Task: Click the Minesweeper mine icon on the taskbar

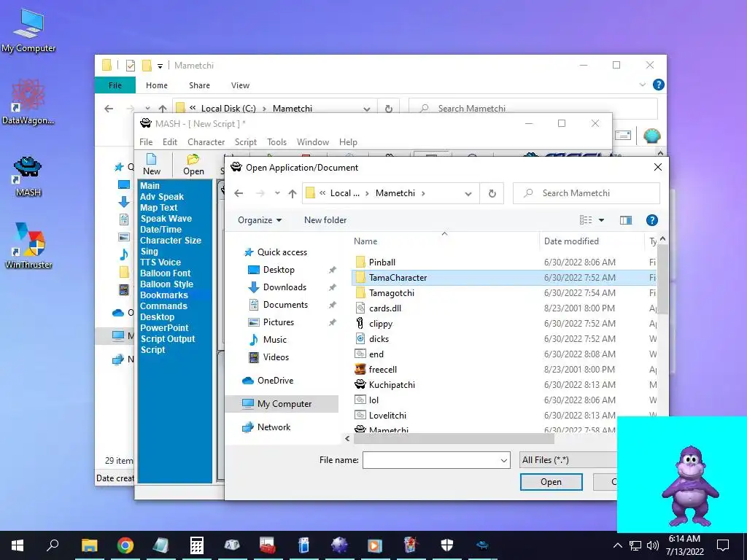Action: click(x=339, y=545)
